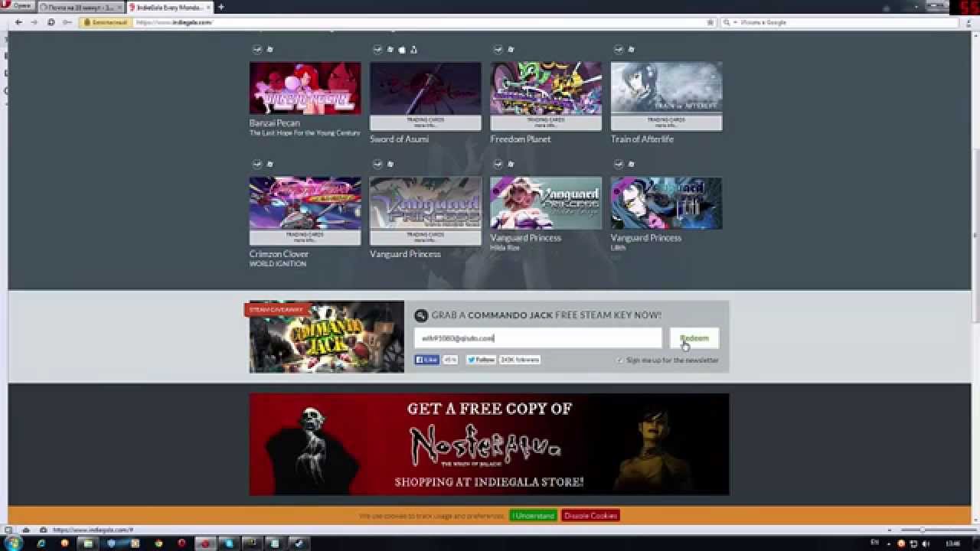Go forward in browser history
Screen dimensions: 980x551
pos(34,22)
